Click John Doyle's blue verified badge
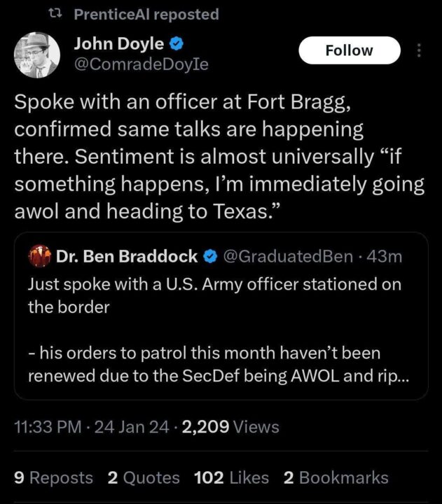Screen dimensions: 442x504 (178, 44)
